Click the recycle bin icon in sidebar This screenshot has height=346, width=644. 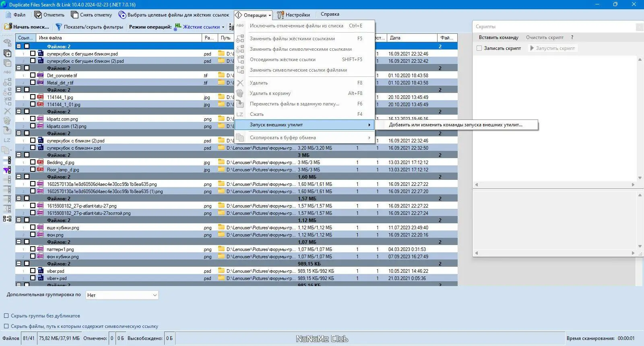click(7, 121)
